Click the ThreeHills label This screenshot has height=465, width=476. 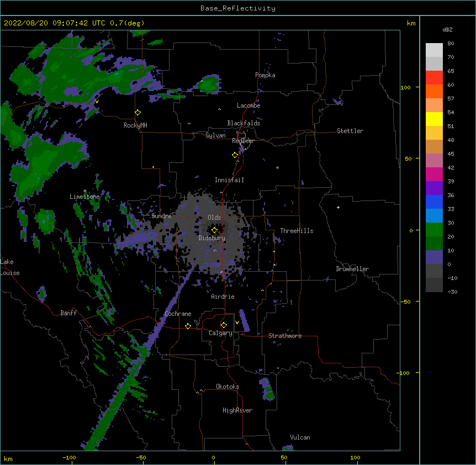[297, 231]
